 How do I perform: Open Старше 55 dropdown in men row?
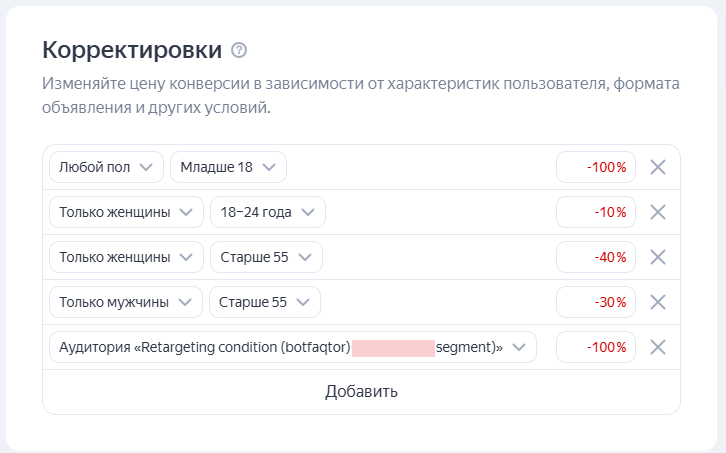click(265, 302)
